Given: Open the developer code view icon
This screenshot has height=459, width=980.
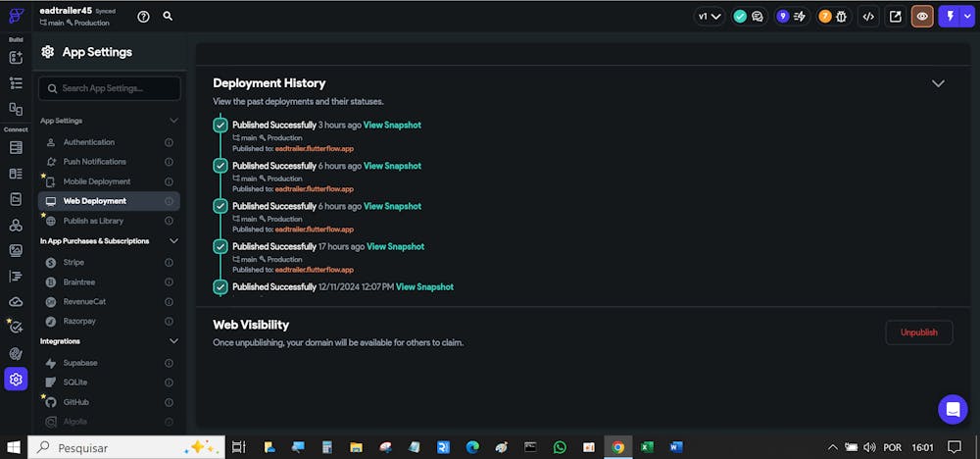Looking at the screenshot, I should 868,17.
